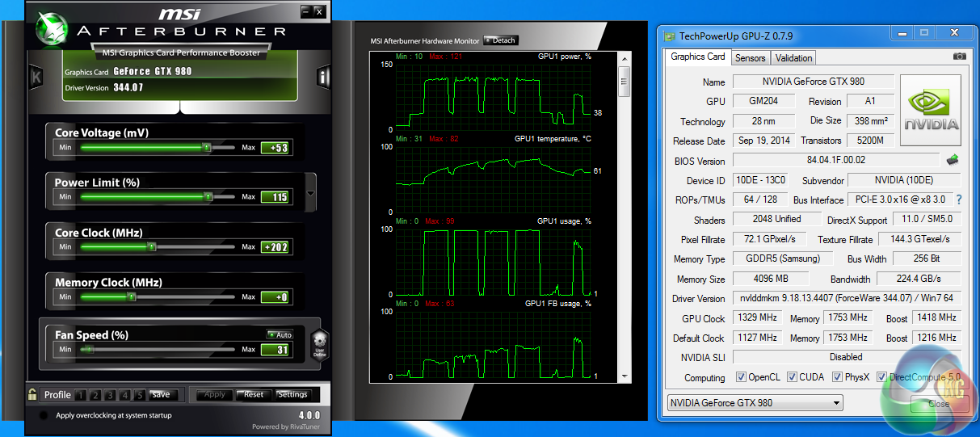
Task: Select Afterburner profile slot 4
Action: point(124,395)
